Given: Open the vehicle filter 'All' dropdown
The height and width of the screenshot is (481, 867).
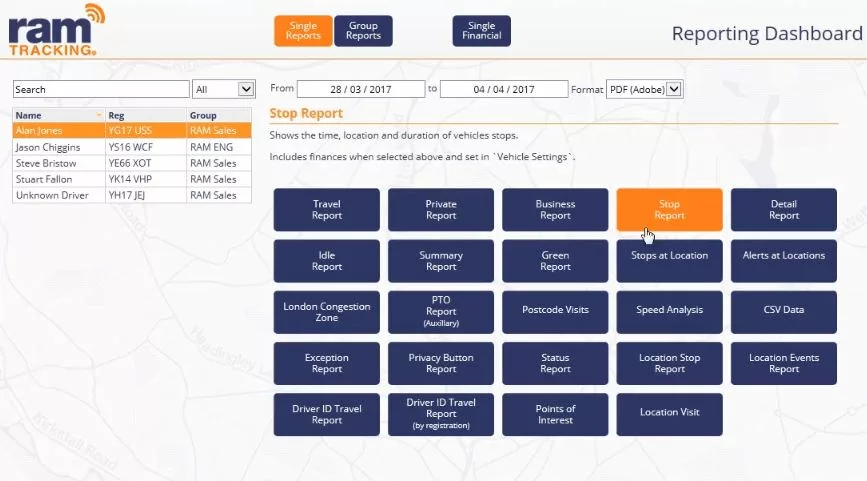Looking at the screenshot, I should [x=223, y=89].
